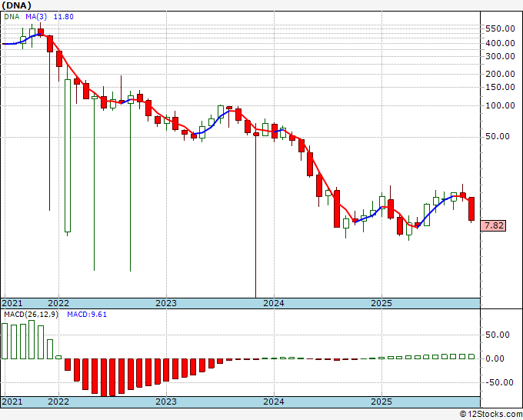The width and height of the screenshot is (523, 420).
Task: Click the 400.00 price axis label
Action: pos(500,43)
